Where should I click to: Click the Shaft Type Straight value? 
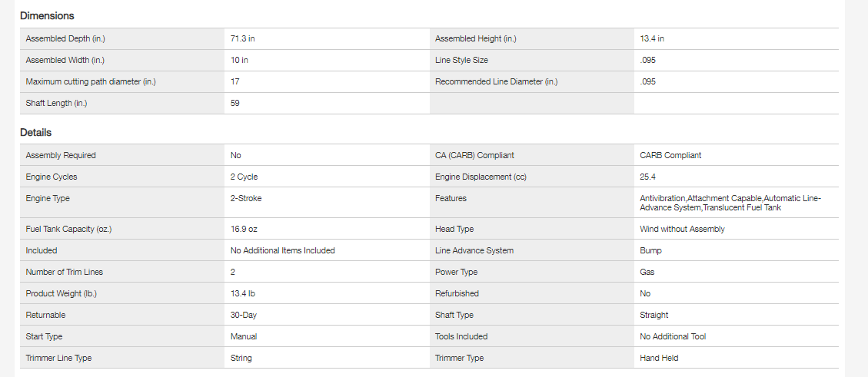coord(653,316)
